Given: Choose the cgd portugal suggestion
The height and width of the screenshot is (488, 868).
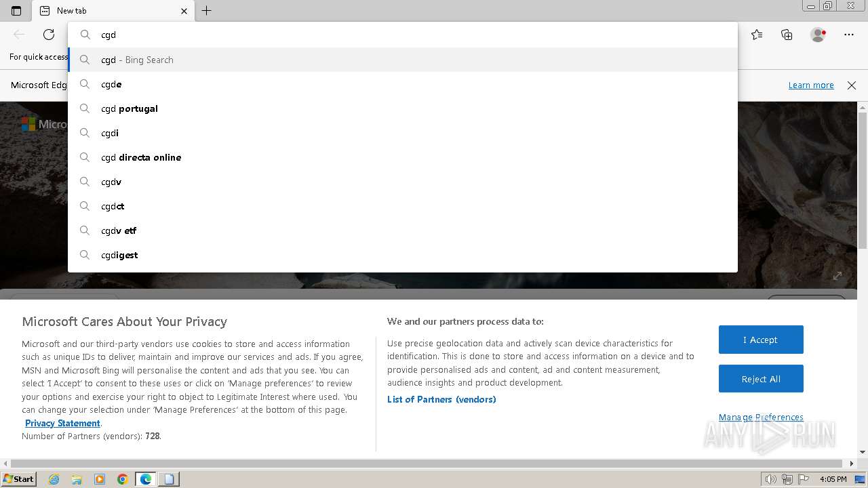Looking at the screenshot, I should tap(403, 108).
